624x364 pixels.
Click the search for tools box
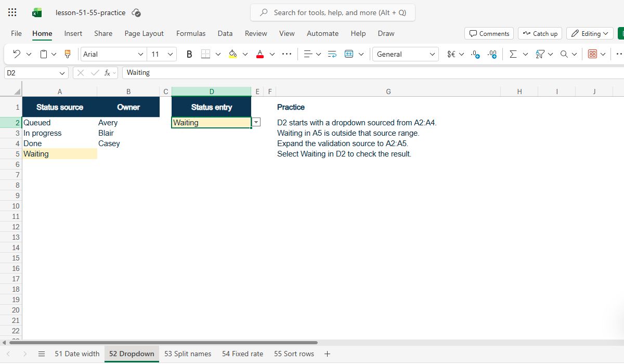click(333, 12)
